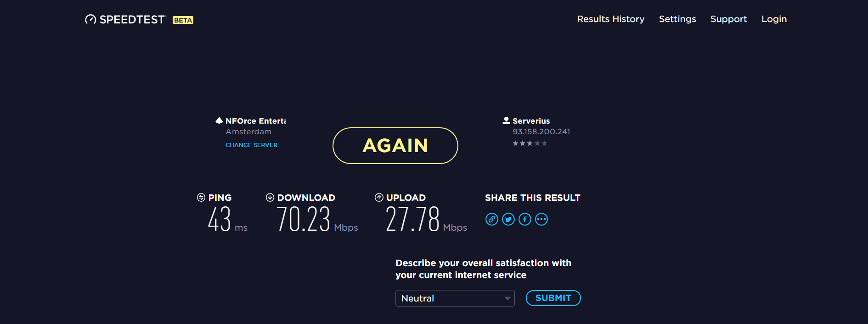Screen dimensions: 868x324
Task: Click the NFOrce server host icon
Action: (219, 120)
